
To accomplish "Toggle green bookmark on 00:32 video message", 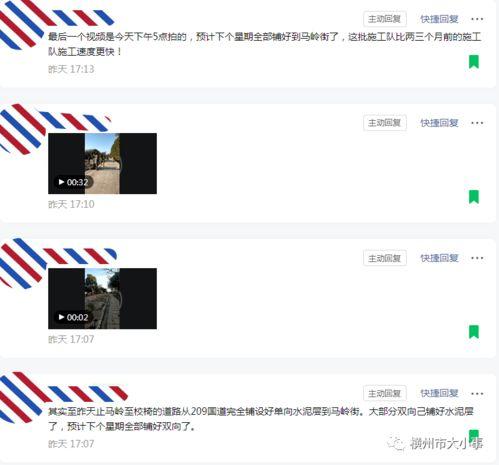I will click(x=474, y=197).
